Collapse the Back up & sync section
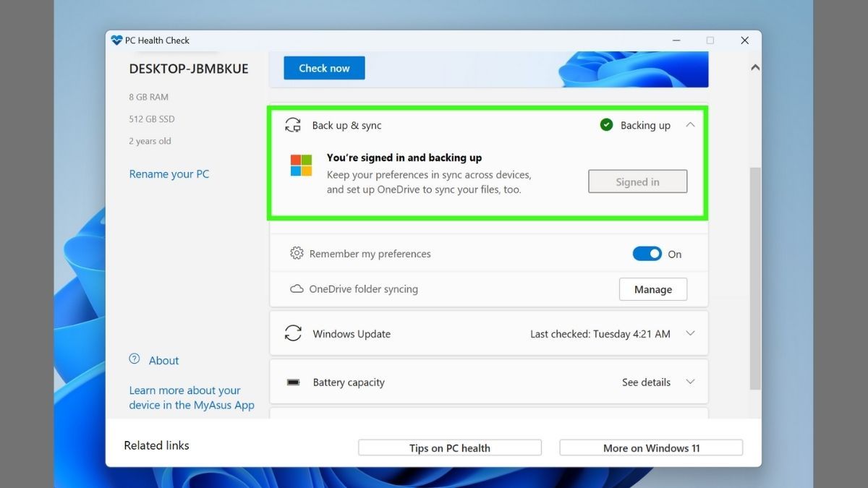This screenshot has height=488, width=868. (690, 124)
